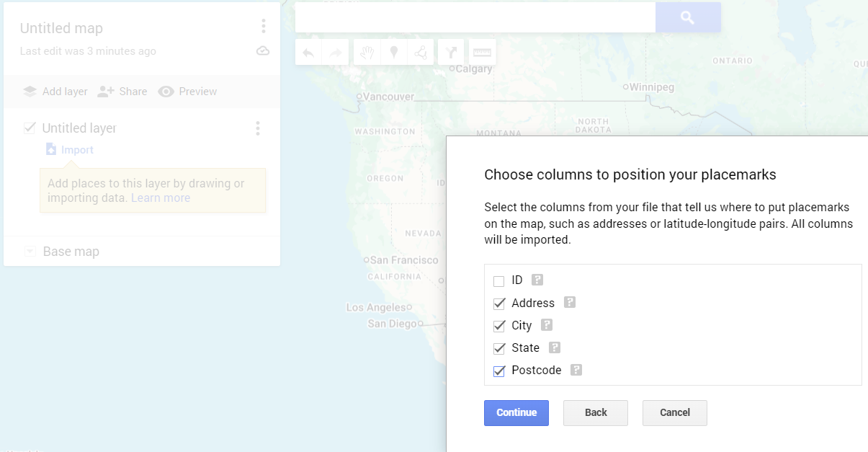This screenshot has height=452, width=868.
Task: Uncheck the Address column checkbox
Action: 499,303
